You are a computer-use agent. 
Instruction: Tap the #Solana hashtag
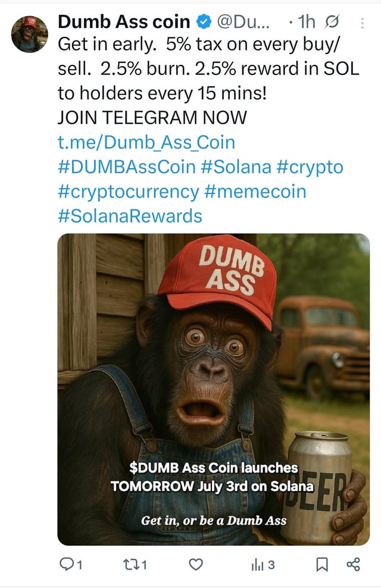(236, 167)
